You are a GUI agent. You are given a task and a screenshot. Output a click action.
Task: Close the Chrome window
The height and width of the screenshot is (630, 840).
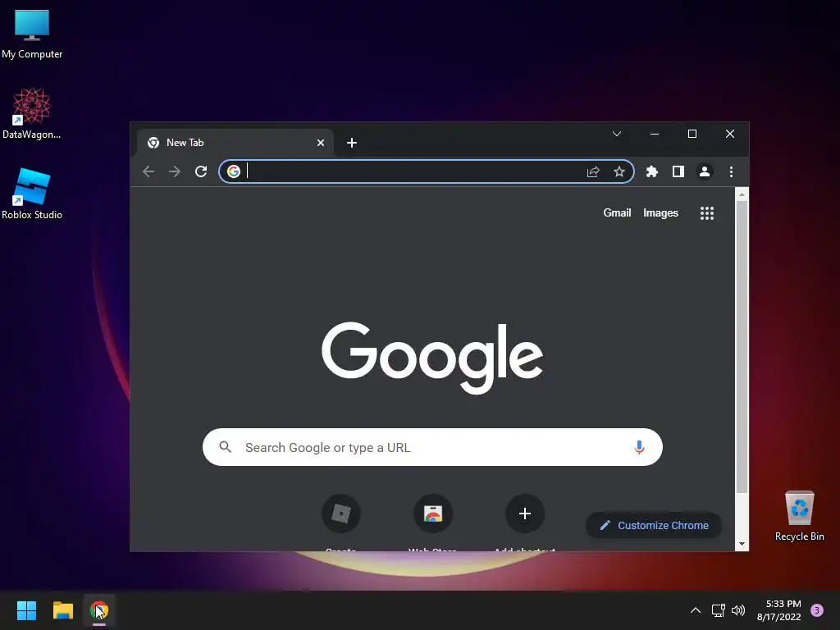click(729, 134)
